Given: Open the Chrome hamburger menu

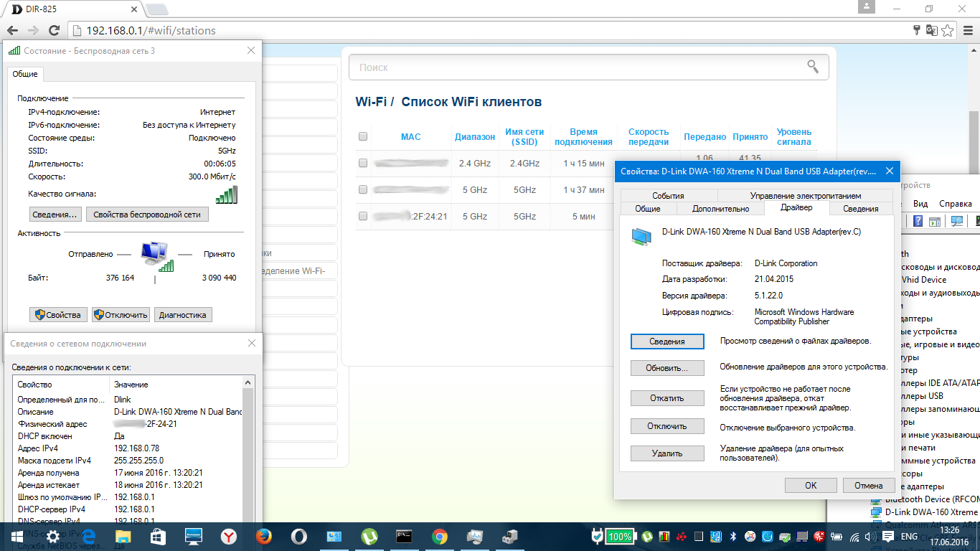Looking at the screenshot, I should (x=969, y=30).
